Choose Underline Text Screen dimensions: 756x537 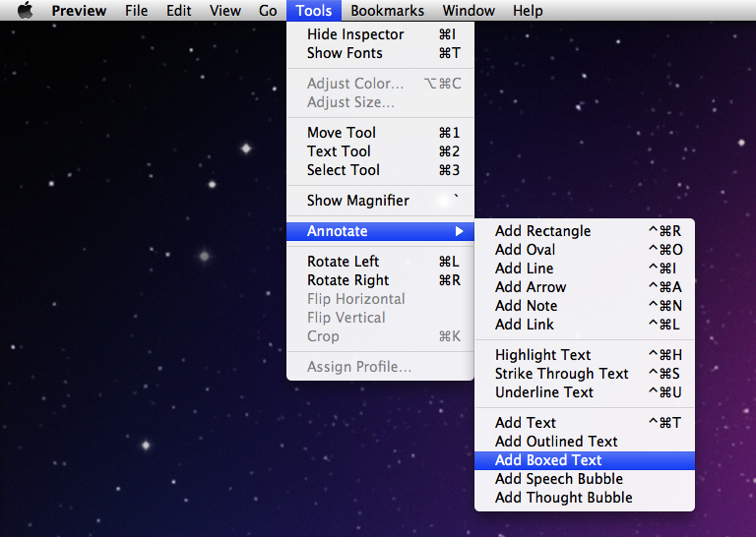coord(585,393)
